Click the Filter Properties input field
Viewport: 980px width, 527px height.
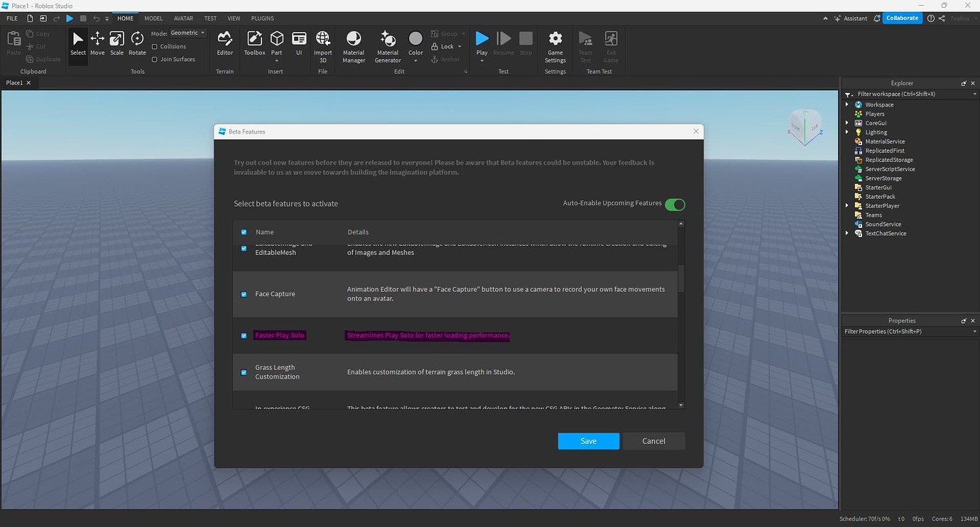click(x=910, y=332)
